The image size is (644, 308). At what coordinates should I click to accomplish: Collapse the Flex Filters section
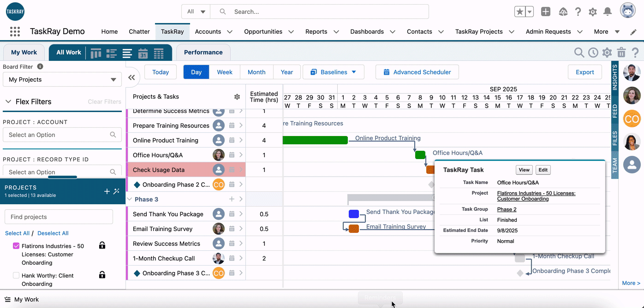[x=8, y=101]
